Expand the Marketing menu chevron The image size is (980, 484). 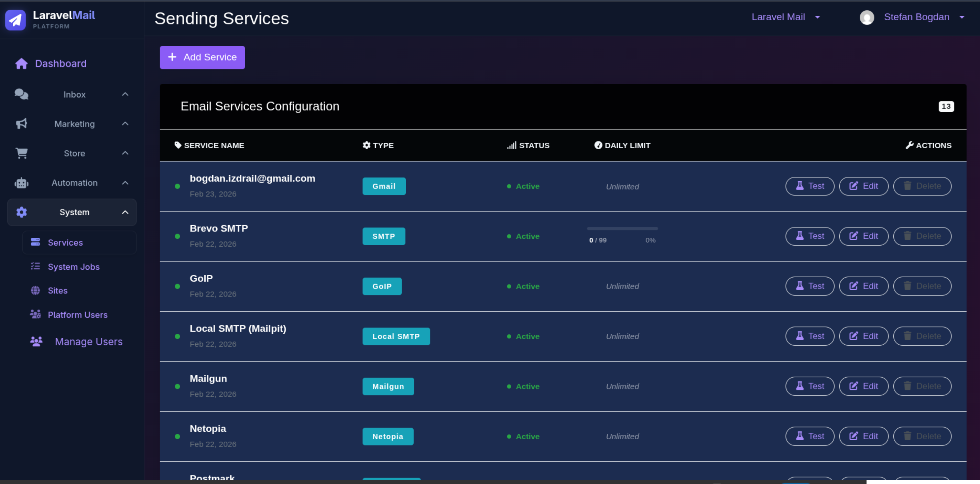pyautogui.click(x=125, y=123)
